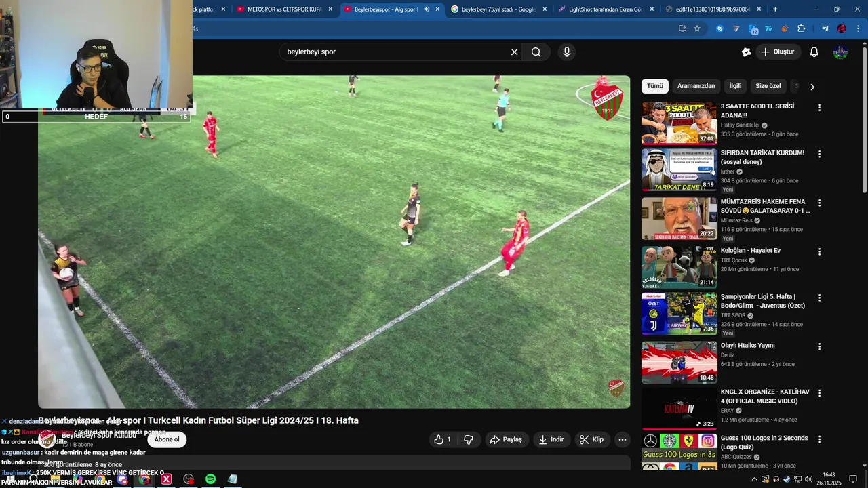Open options for Keloğlan - Hayalet Ev video
868x488 pixels.
click(x=819, y=251)
